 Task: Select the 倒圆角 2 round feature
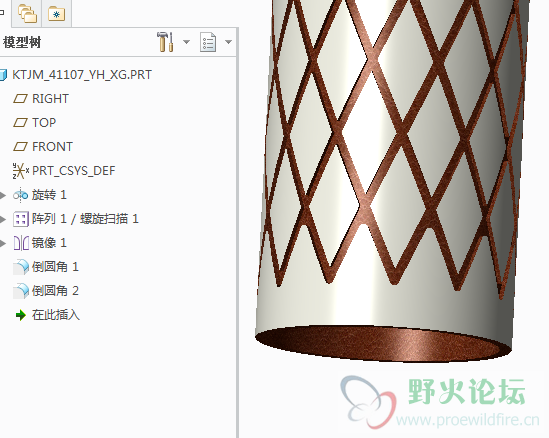(46, 291)
